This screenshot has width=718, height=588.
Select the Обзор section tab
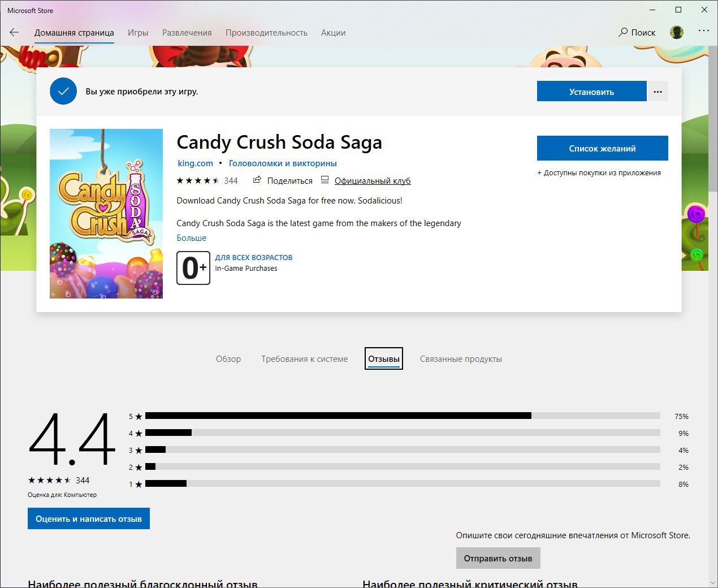228,359
